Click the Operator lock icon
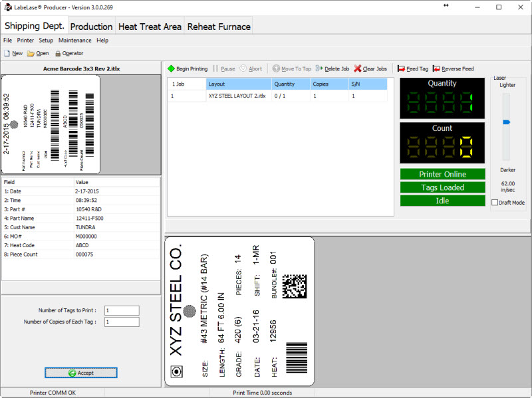The width and height of the screenshot is (532, 398). (x=58, y=54)
